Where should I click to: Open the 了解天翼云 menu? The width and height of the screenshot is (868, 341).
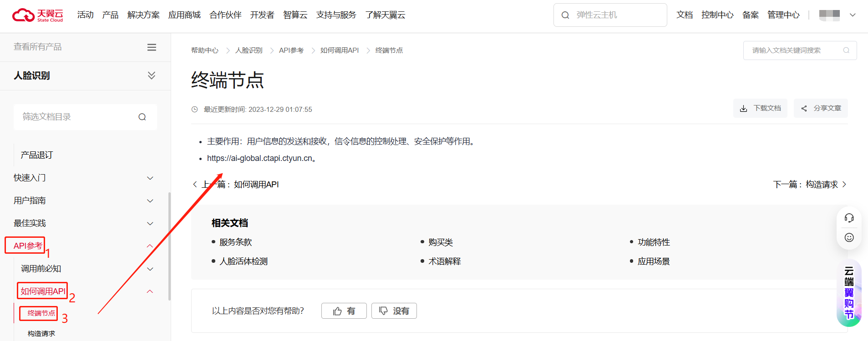[x=385, y=15]
